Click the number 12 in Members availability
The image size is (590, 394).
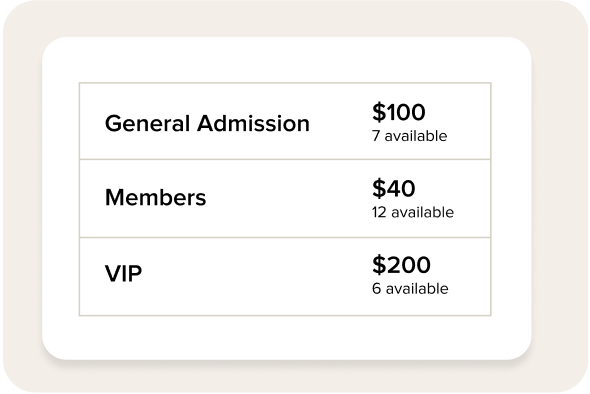[379, 212]
